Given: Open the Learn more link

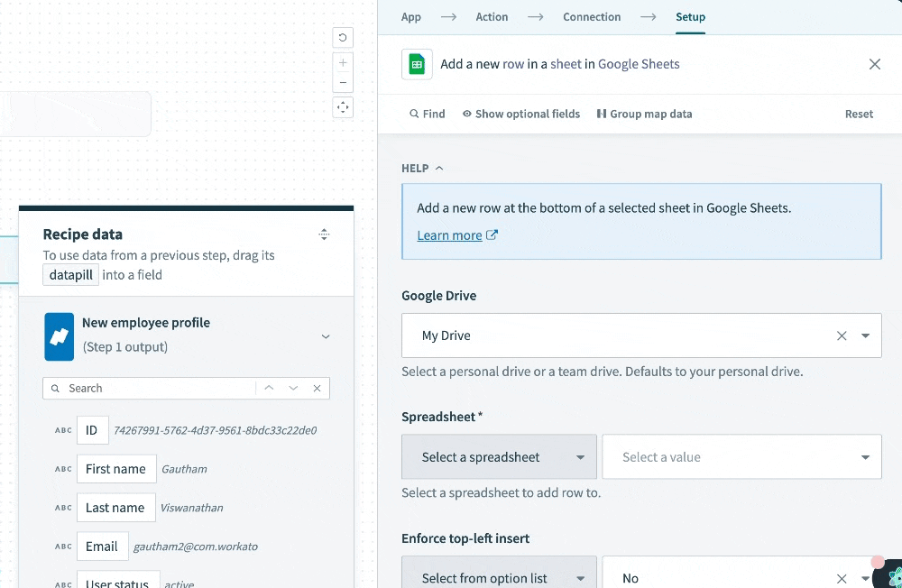Looking at the screenshot, I should click(x=451, y=234).
